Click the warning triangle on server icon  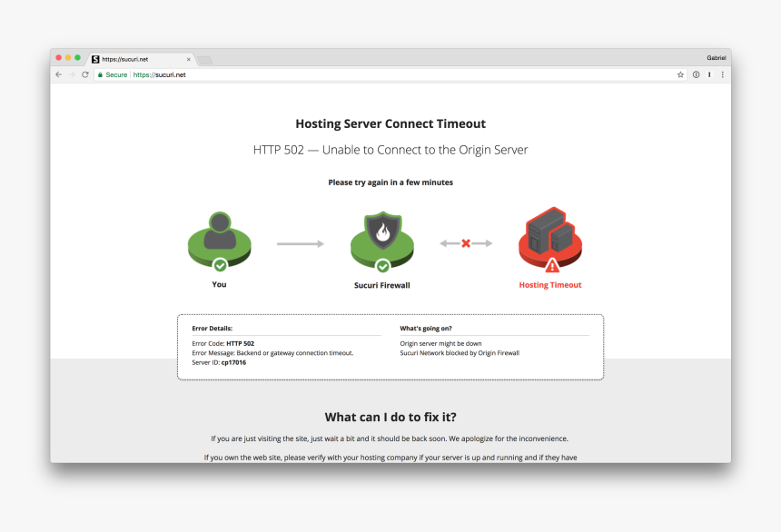pyautogui.click(x=551, y=265)
